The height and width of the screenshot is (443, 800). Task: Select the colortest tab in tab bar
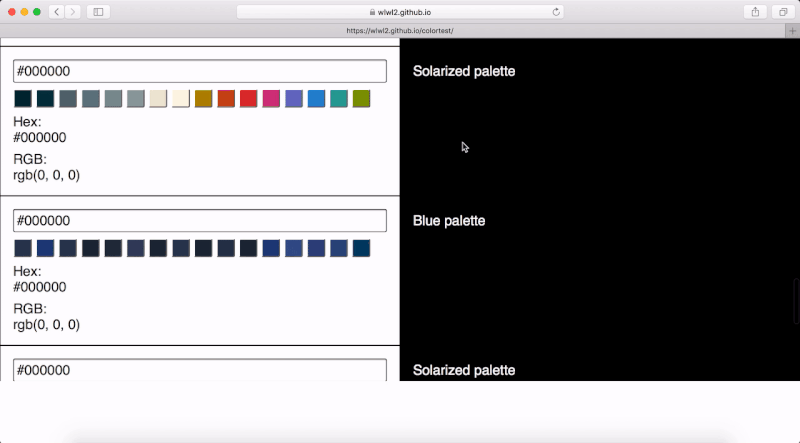pos(400,31)
